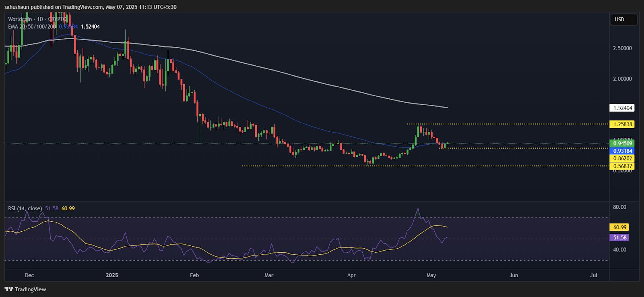Click the yellow 0.86202 price label
This screenshot has height=297, width=644.
[622, 158]
